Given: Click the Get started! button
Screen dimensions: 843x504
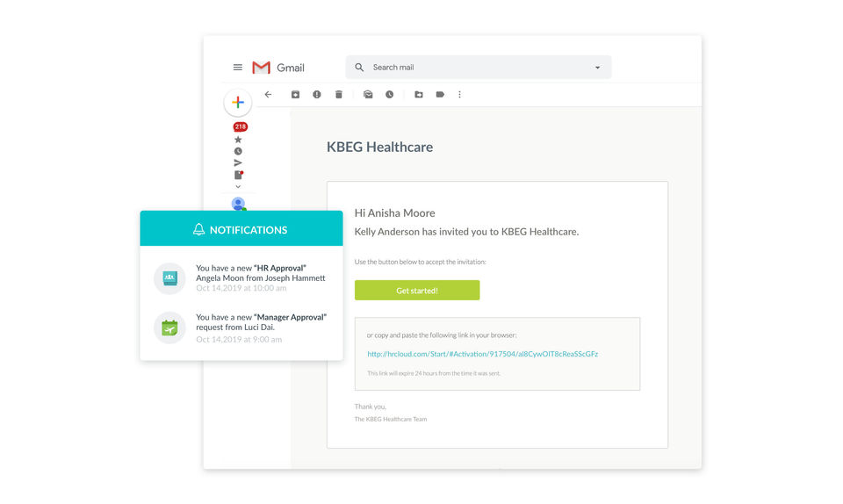Looking at the screenshot, I should [417, 290].
